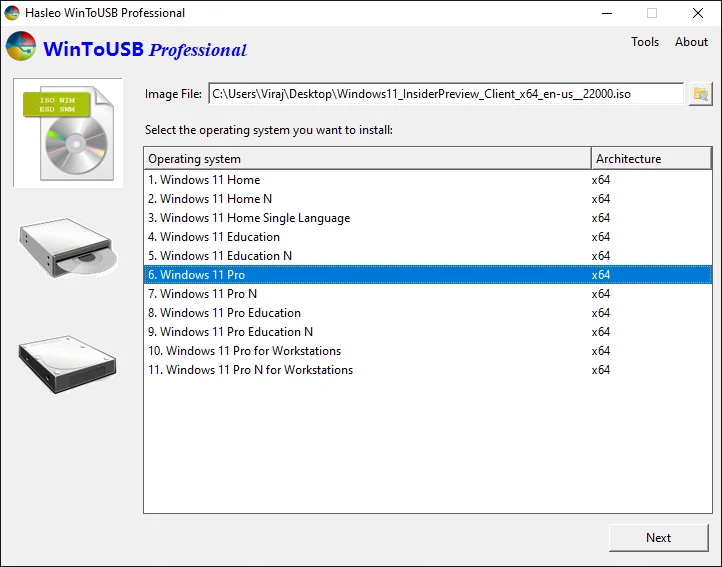Screen dimensions: 722x567
Task: Select 2. Windows 11 Home N
Action: click(428, 199)
